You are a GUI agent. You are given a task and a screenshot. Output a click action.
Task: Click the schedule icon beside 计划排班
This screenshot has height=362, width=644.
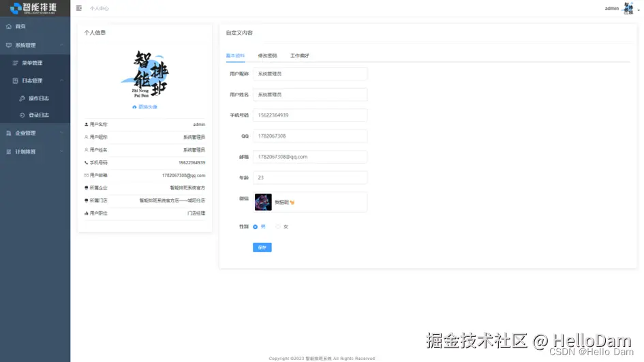tap(9, 152)
